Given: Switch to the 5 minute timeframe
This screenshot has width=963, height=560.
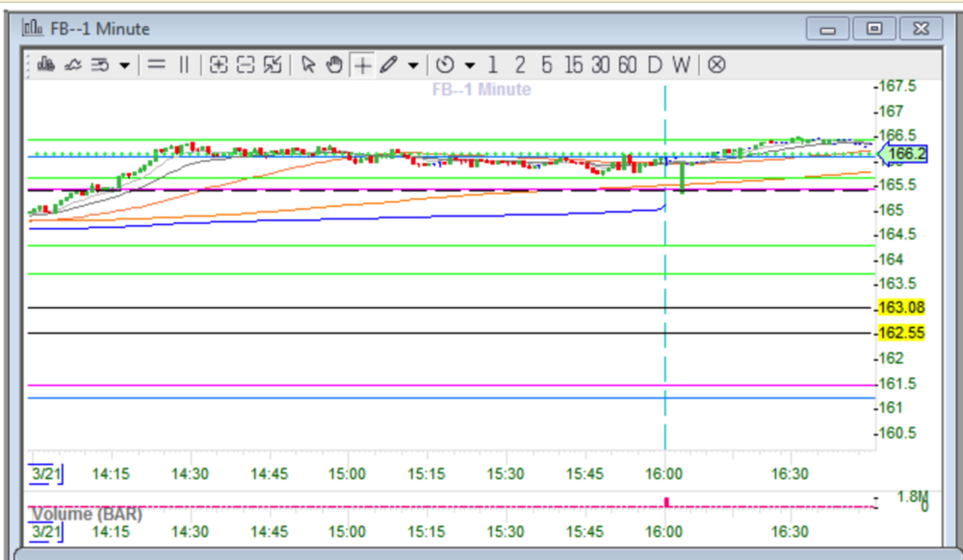Looking at the screenshot, I should point(544,65).
